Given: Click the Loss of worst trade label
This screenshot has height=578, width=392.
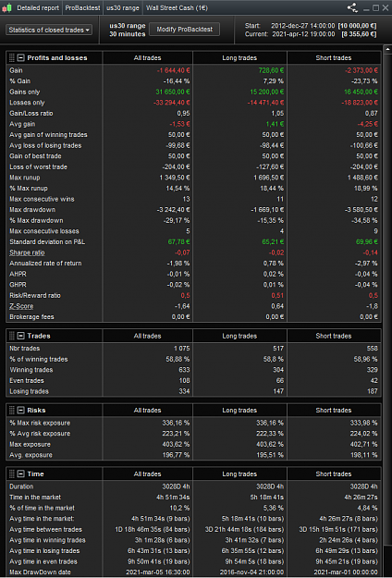Looking at the screenshot, I should (38, 167).
